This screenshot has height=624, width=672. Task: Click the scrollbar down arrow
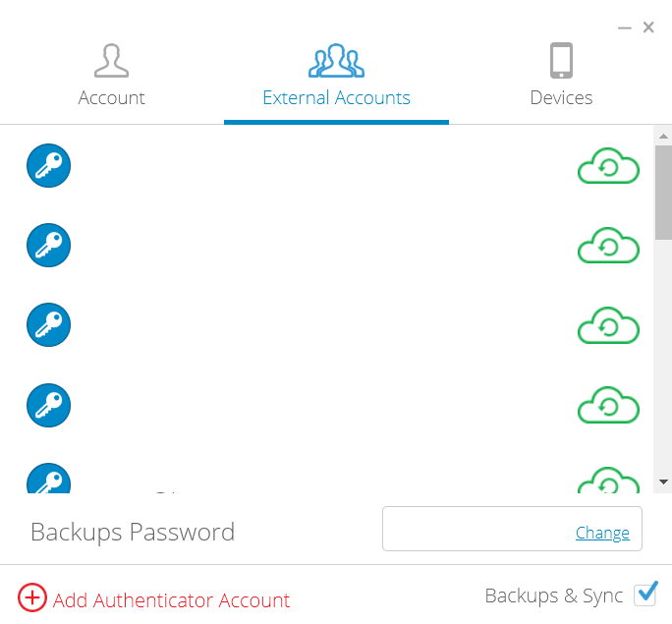click(663, 482)
